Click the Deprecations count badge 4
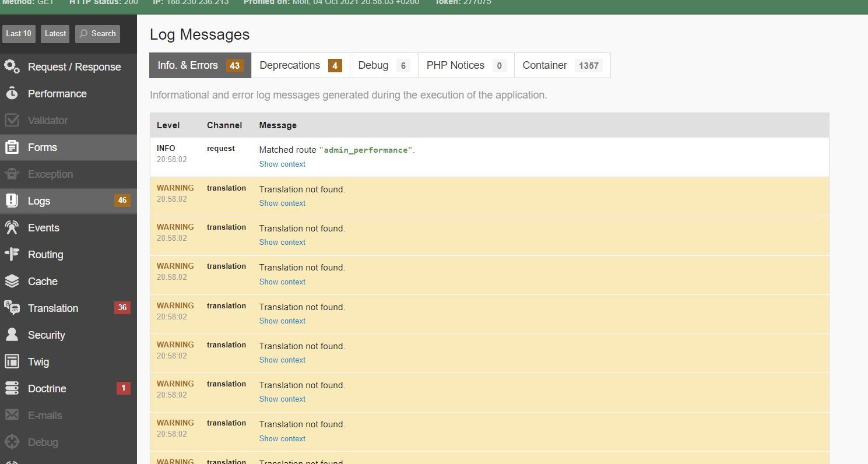The height and width of the screenshot is (464, 868). [335, 66]
